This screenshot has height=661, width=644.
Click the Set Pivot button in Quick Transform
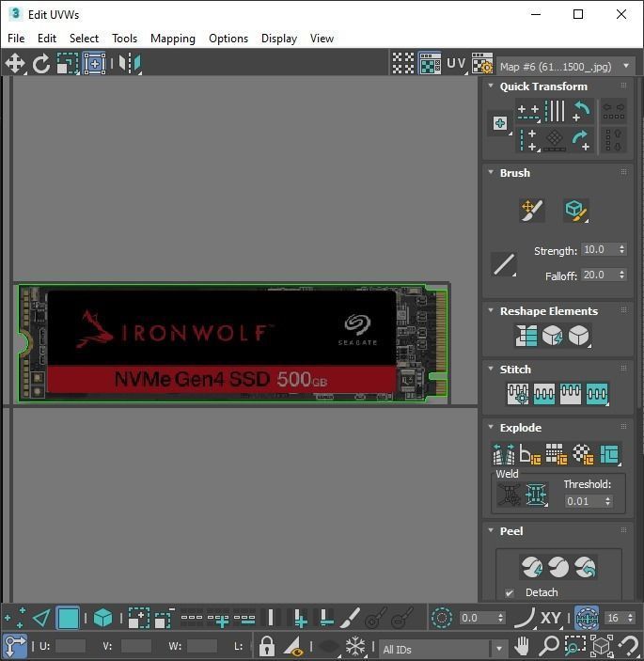(500, 123)
